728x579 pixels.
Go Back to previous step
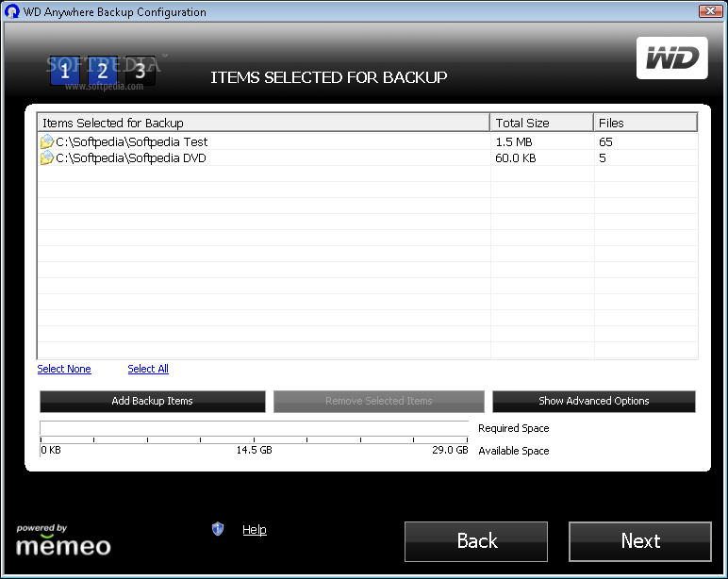476,541
